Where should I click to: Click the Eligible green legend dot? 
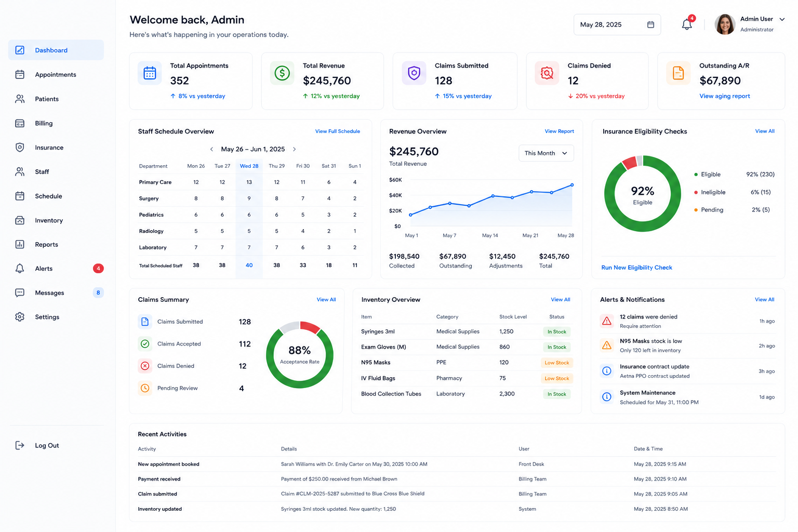[x=696, y=175]
